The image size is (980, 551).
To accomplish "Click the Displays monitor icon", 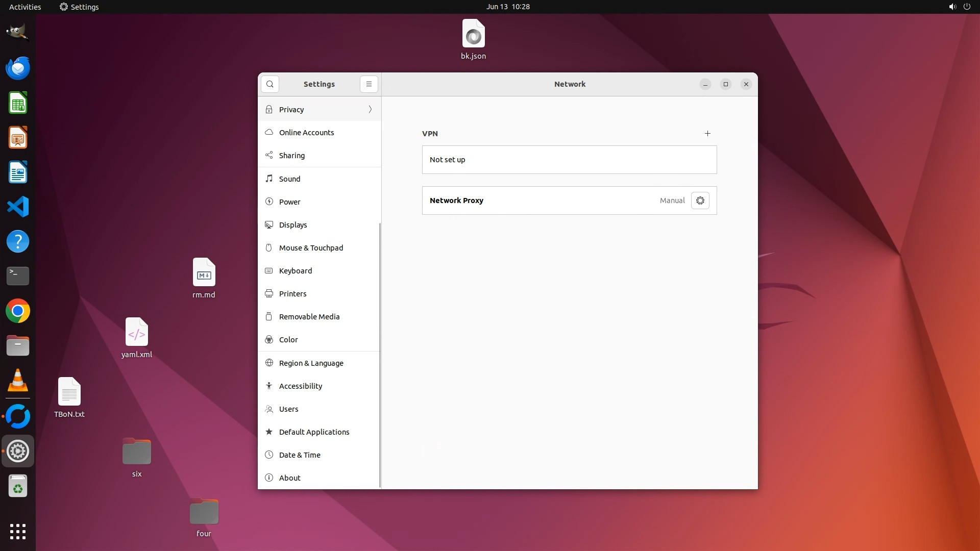I will 269,225.
